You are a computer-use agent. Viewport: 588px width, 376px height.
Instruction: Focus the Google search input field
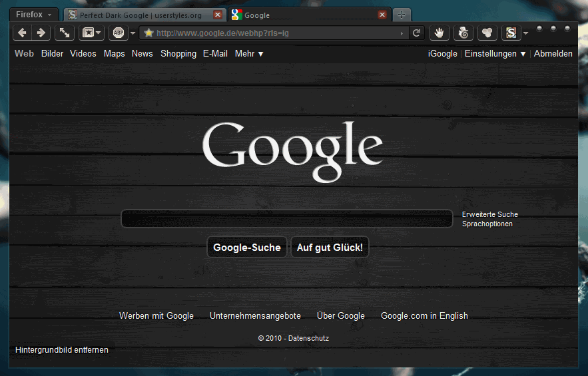pos(287,218)
